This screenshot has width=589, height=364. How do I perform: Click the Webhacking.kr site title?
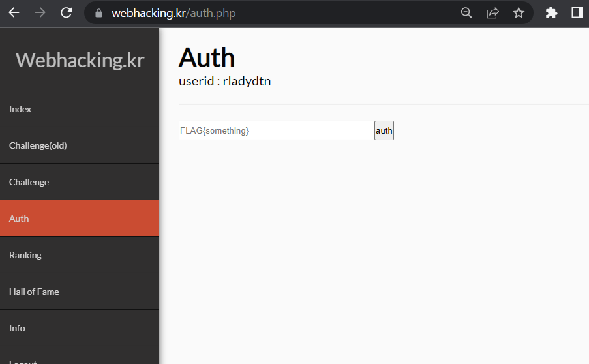coord(80,60)
